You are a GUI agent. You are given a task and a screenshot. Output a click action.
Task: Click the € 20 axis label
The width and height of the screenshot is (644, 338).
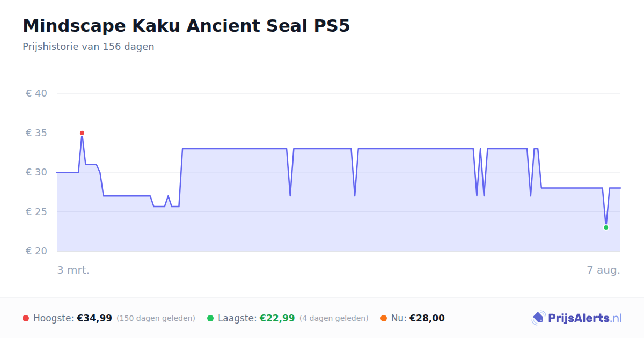tap(36, 251)
